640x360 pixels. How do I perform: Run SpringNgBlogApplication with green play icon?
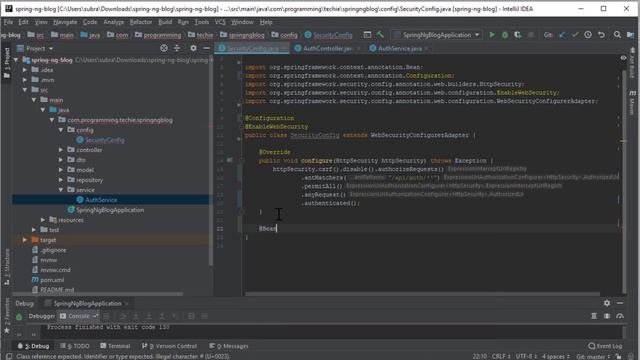[492, 35]
